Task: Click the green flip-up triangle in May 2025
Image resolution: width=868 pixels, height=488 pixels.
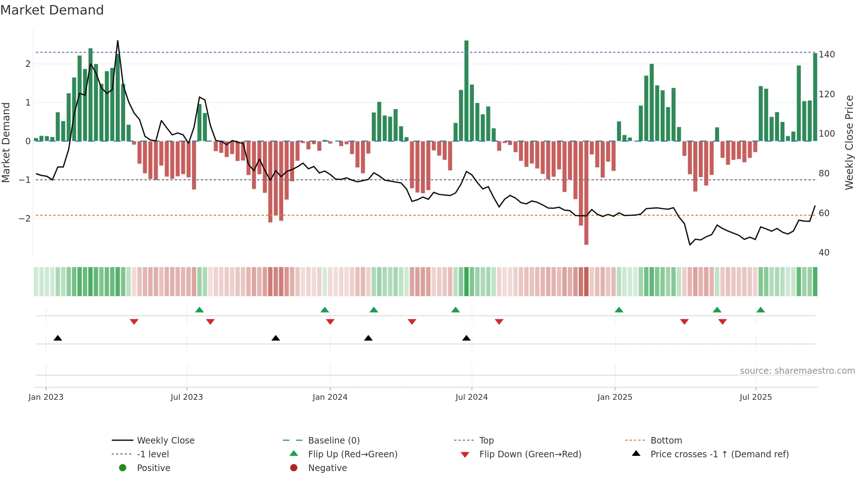Action: pos(717,310)
